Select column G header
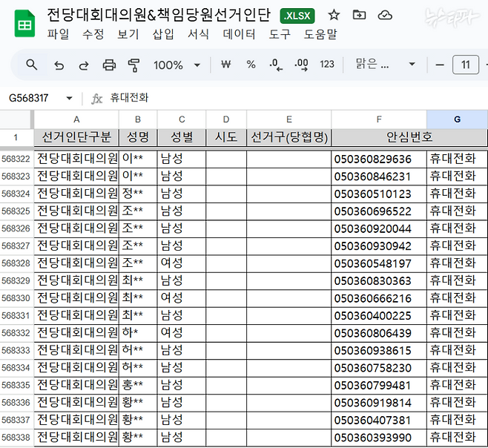The width and height of the screenshot is (488, 448). click(x=457, y=119)
